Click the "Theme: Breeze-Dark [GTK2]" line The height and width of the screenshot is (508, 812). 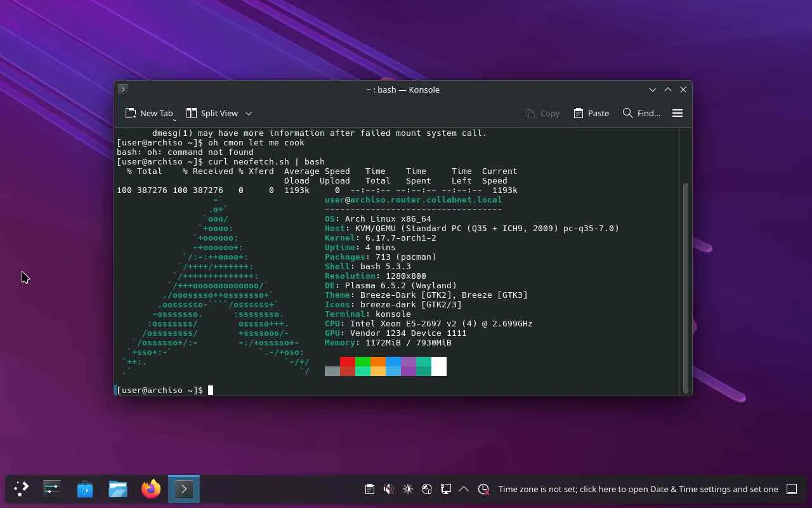click(x=426, y=295)
